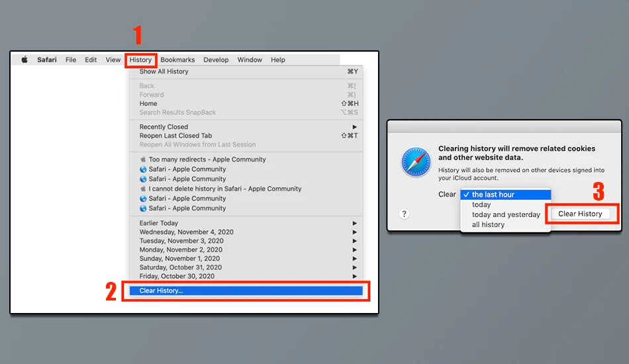Expand the Recently Closed submenu
The image size is (629, 364).
point(246,126)
